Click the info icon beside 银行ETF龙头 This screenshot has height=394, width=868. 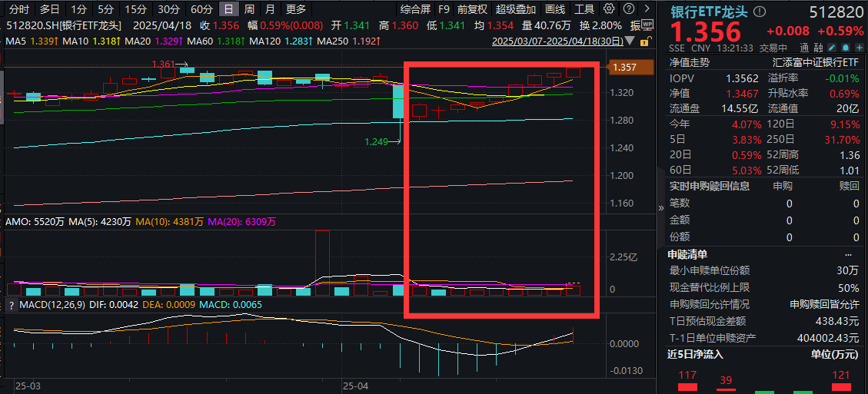760,12
